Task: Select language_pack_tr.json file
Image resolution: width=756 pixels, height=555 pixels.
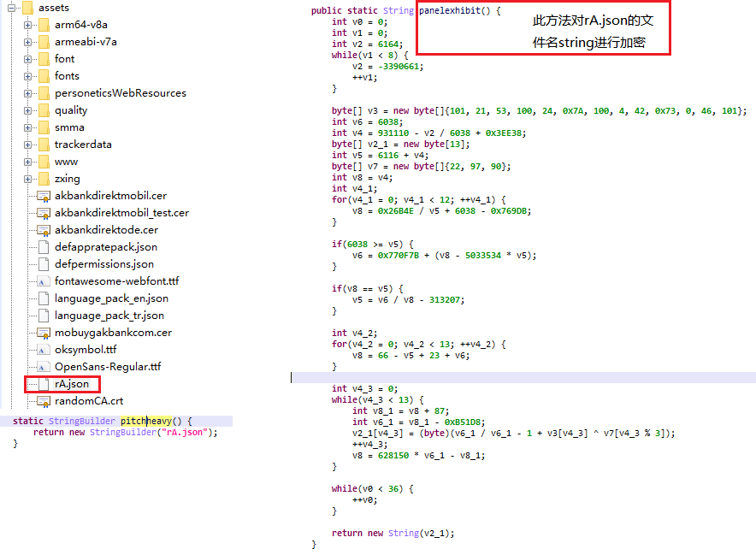Action: pyautogui.click(x=109, y=316)
